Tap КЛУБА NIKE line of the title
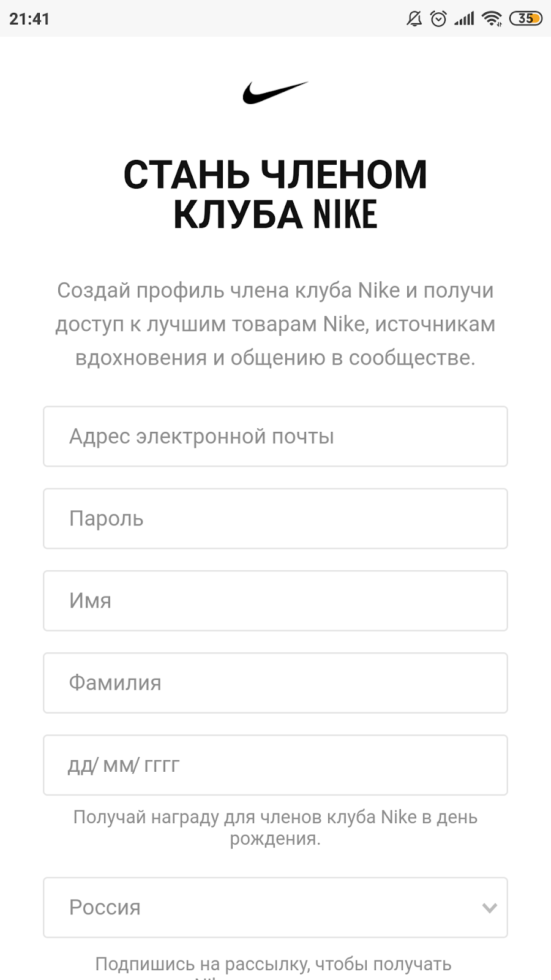This screenshot has height=980, width=551. (275, 214)
